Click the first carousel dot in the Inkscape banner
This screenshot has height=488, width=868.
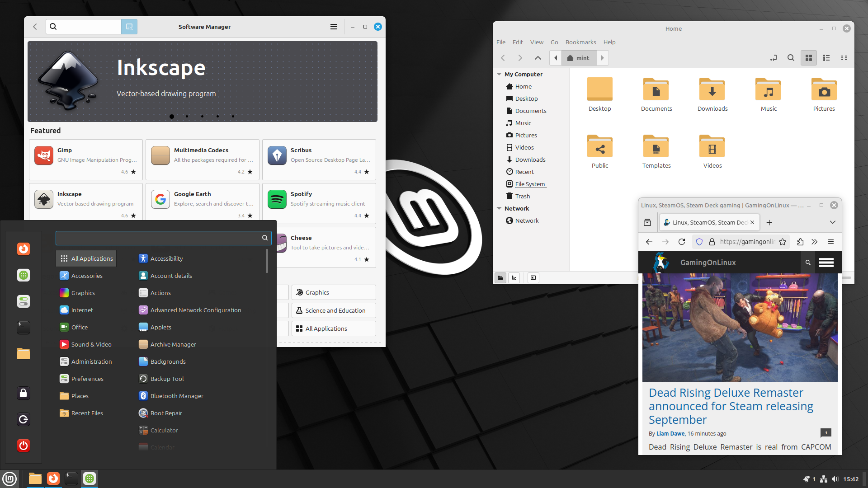point(172,117)
